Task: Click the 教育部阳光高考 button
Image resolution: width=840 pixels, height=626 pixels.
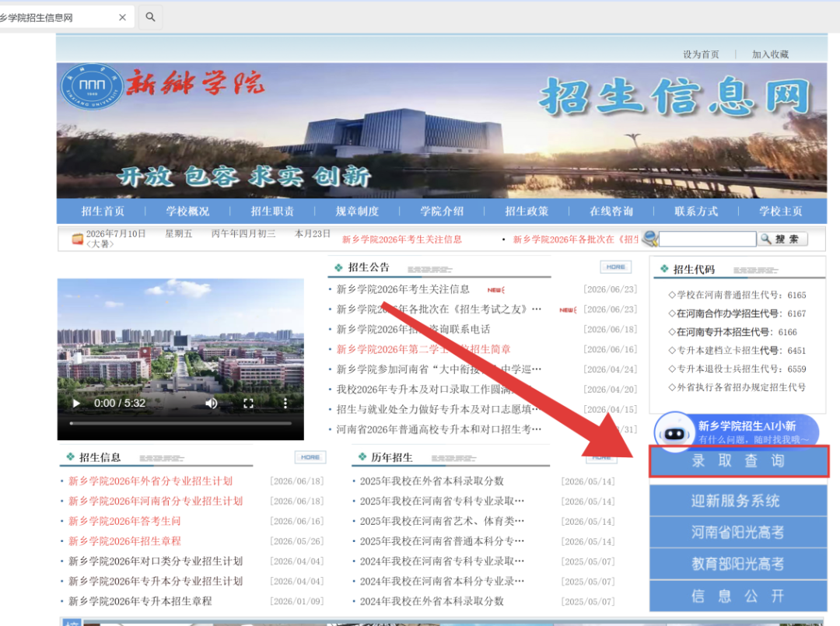Action: point(738,564)
